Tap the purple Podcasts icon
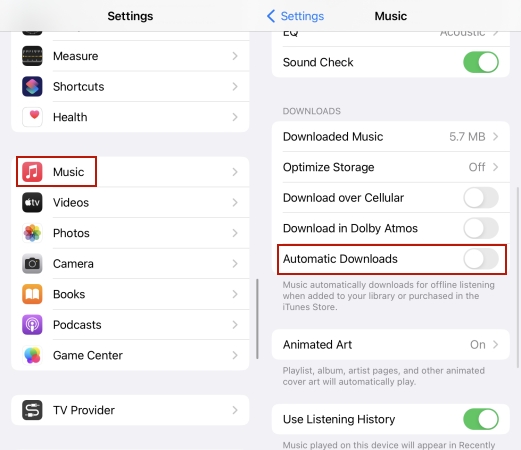This screenshot has height=450, width=521. [x=32, y=324]
